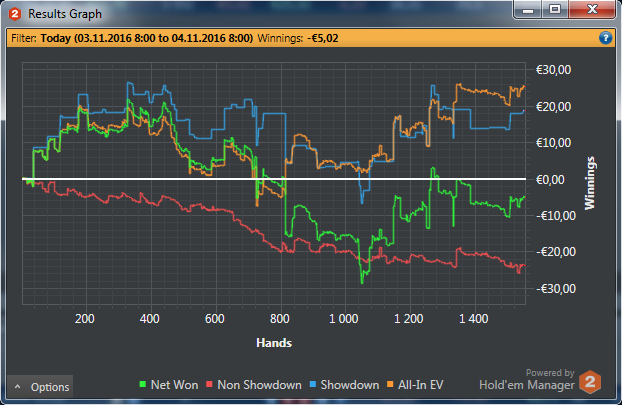Toggle the Net Won legend entry

tap(169, 385)
